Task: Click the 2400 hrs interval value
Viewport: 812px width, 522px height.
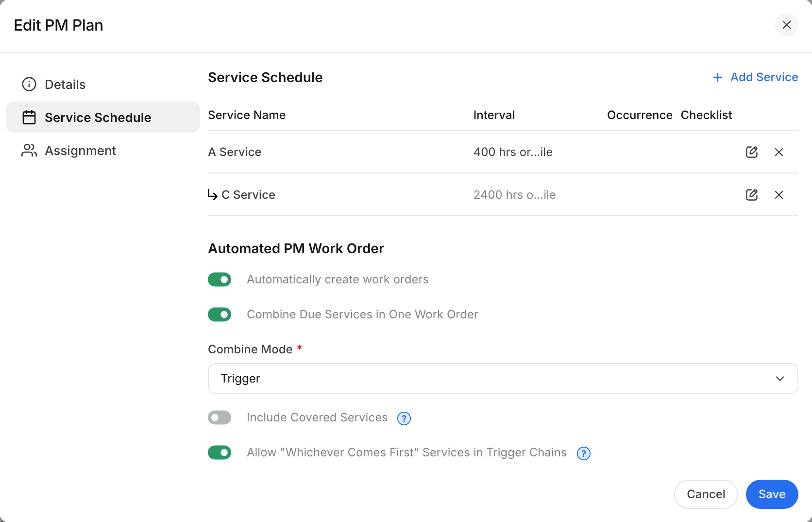Action: click(x=515, y=195)
